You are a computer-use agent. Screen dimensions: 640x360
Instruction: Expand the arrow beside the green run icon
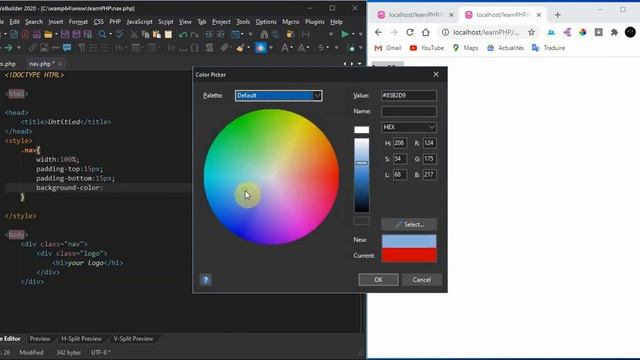(353, 34)
